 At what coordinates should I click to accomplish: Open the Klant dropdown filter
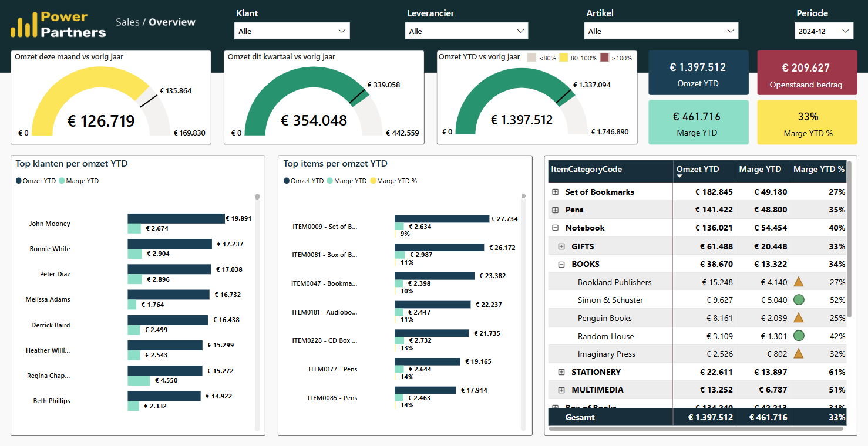click(x=292, y=31)
